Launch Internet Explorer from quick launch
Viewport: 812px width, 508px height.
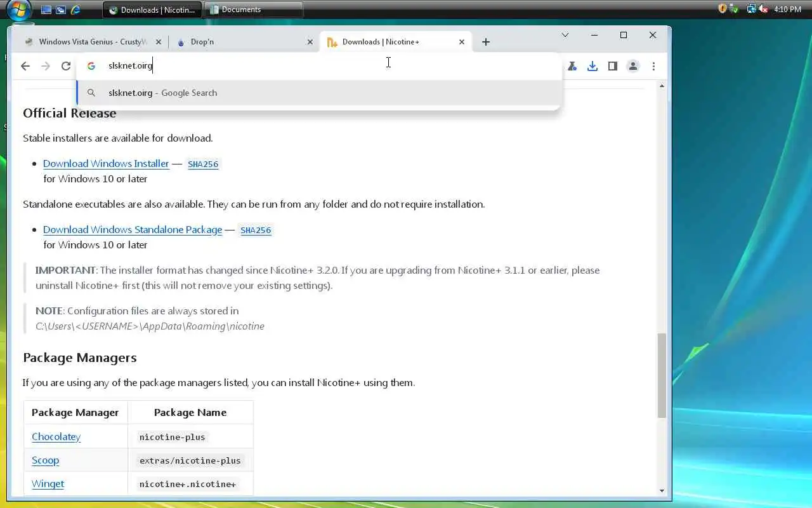tap(76, 10)
